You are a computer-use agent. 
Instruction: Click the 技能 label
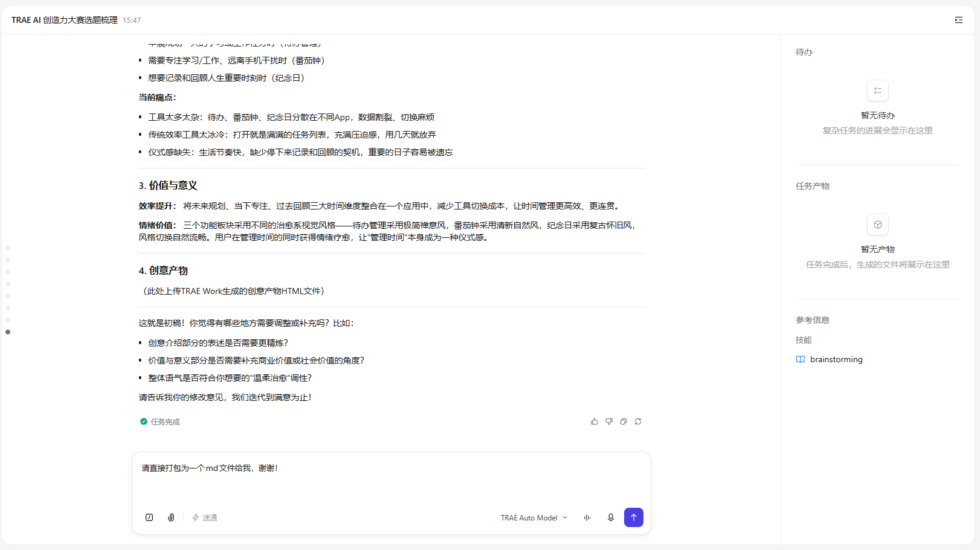coord(804,340)
